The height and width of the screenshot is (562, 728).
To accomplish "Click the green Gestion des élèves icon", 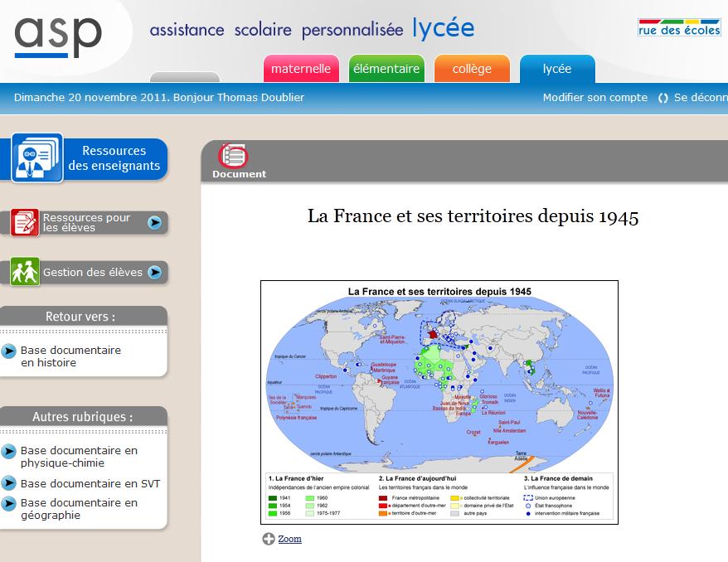I will (25, 272).
